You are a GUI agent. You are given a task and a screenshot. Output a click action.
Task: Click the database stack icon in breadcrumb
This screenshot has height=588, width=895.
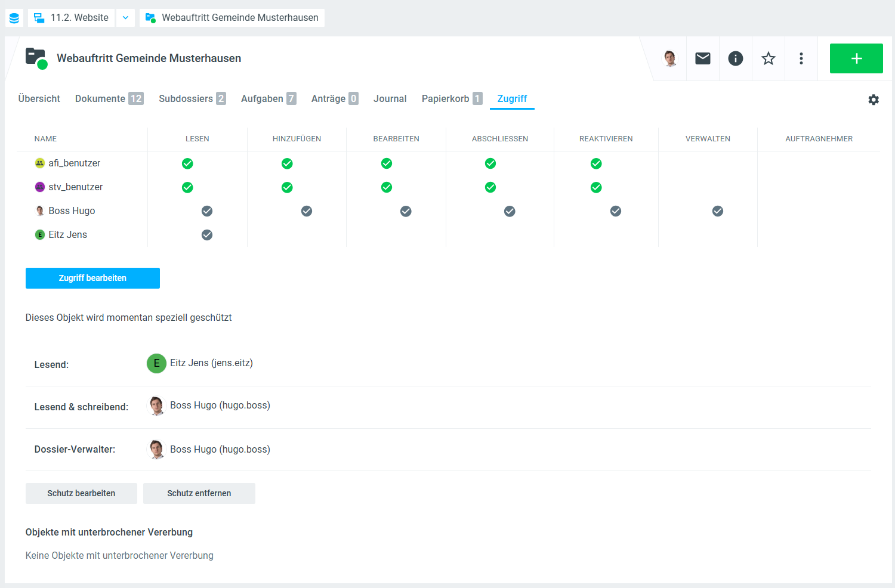pyautogui.click(x=14, y=18)
